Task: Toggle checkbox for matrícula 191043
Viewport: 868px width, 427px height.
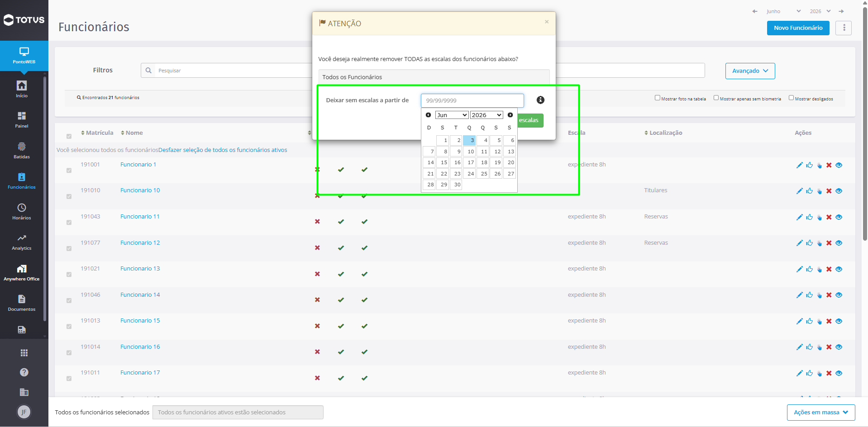Action: [69, 223]
